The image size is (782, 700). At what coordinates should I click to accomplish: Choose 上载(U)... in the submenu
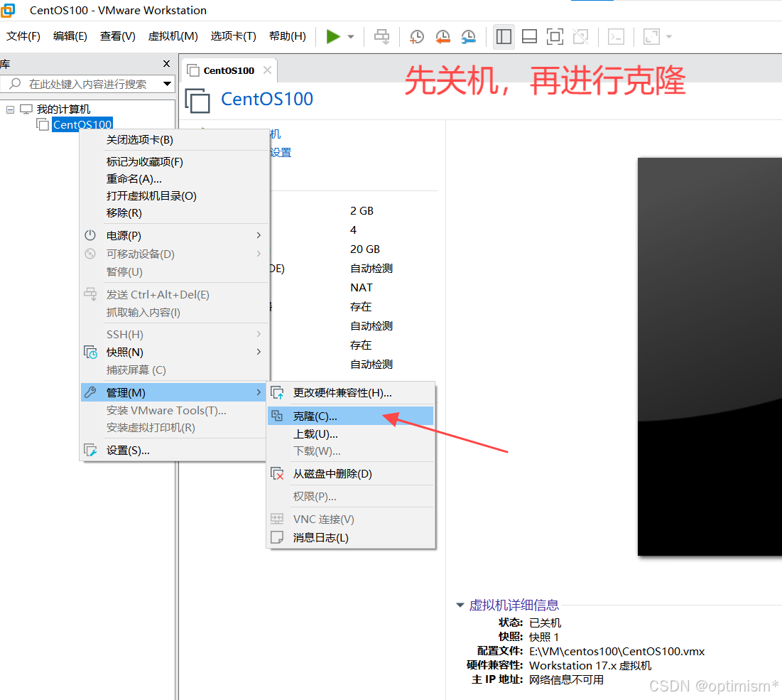pyautogui.click(x=351, y=434)
